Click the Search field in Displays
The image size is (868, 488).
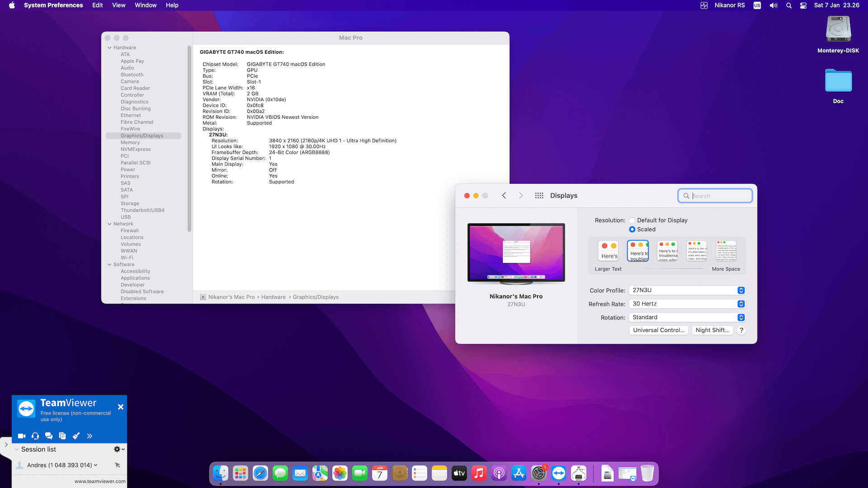tap(719, 196)
